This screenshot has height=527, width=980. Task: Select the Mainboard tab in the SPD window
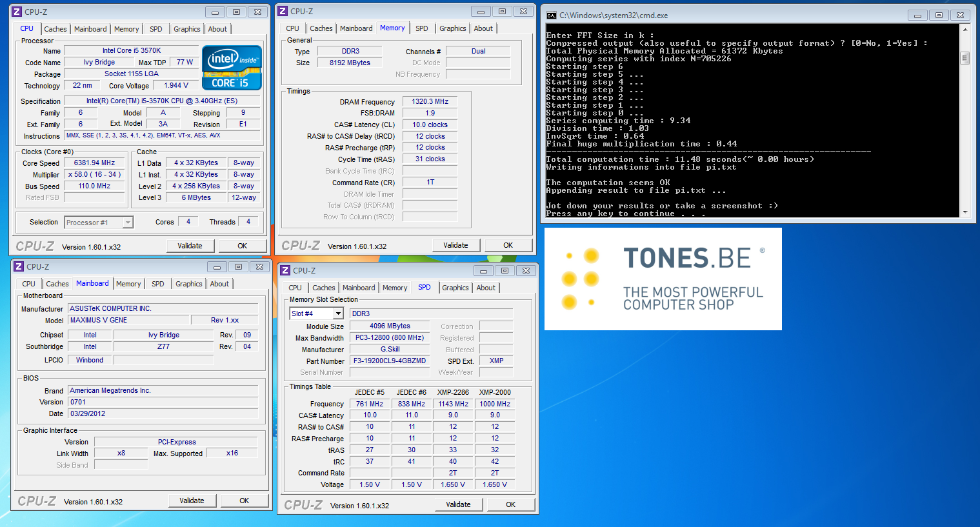coord(359,288)
